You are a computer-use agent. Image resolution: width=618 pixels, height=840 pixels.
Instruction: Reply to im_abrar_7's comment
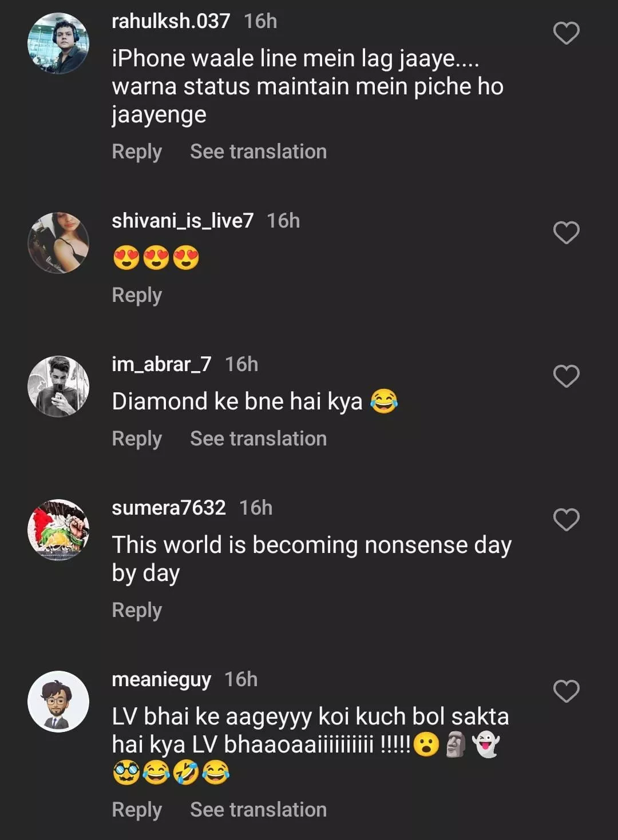[x=137, y=439]
